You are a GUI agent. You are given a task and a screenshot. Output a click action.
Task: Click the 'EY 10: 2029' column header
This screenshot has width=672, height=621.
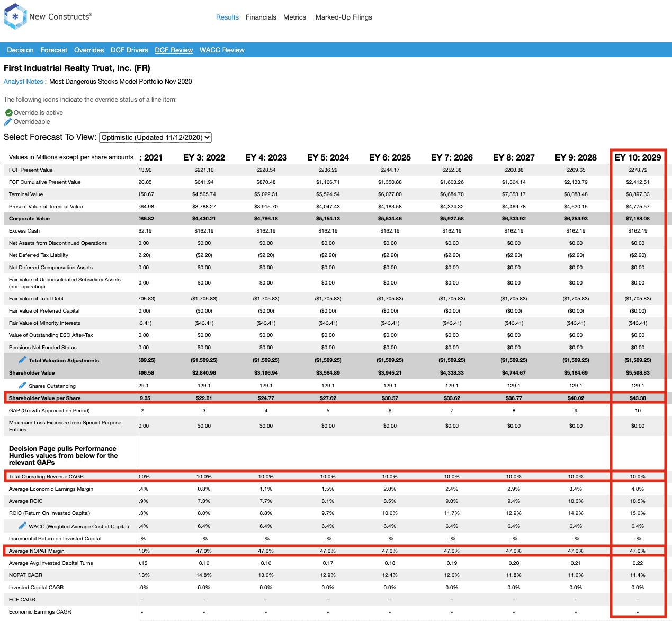point(638,157)
